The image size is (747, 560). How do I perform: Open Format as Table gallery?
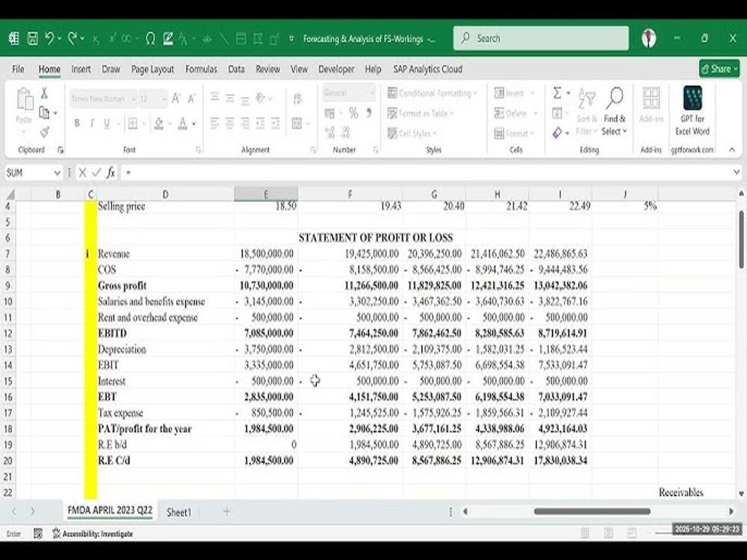coord(420,113)
